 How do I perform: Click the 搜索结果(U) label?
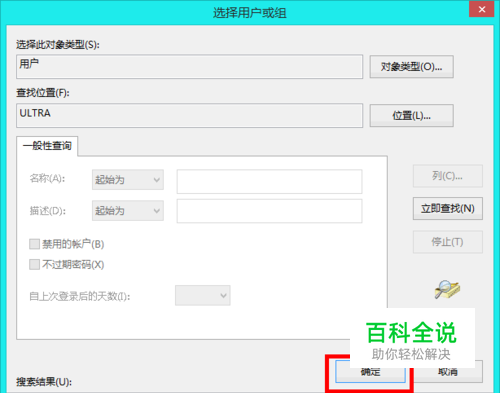click(x=44, y=382)
